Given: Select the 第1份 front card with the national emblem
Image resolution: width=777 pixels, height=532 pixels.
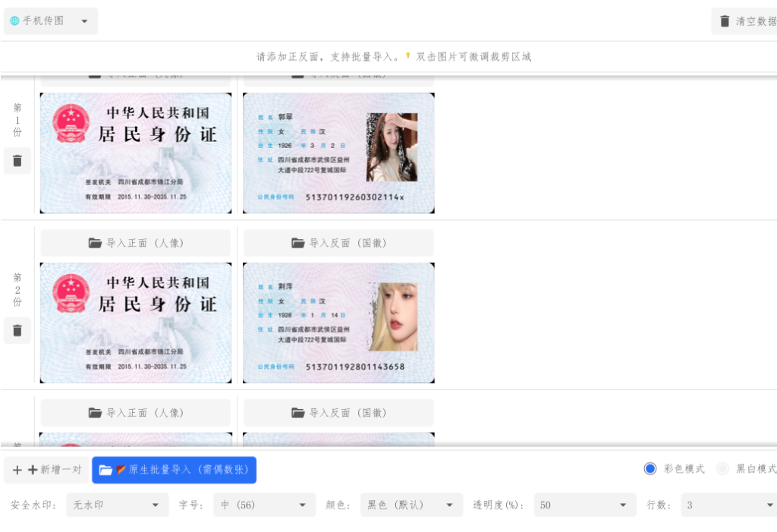Looking at the screenshot, I should [x=136, y=153].
